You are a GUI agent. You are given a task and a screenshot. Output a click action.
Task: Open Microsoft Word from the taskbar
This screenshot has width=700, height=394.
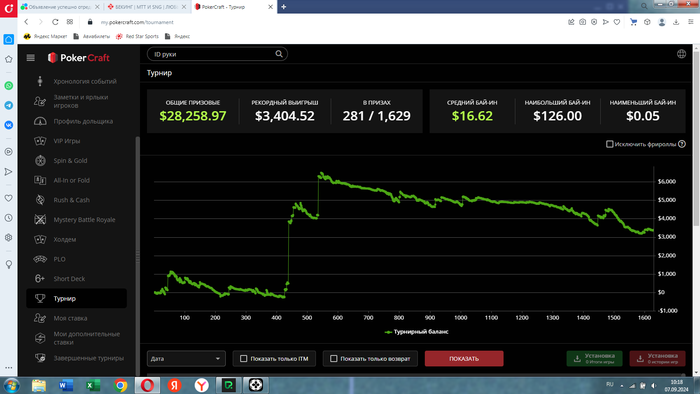tap(66, 385)
